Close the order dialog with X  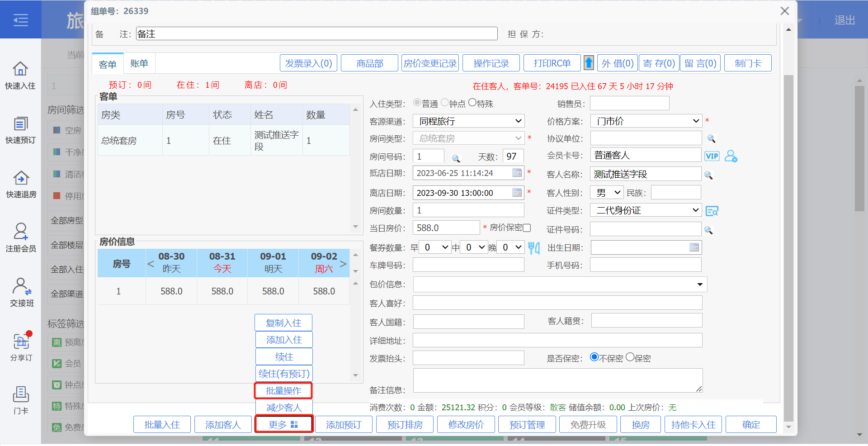pos(785,11)
